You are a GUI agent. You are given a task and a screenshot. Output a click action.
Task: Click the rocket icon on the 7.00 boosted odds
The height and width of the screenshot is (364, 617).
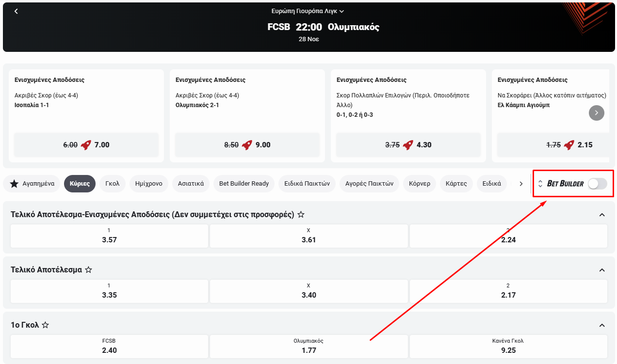tap(86, 145)
